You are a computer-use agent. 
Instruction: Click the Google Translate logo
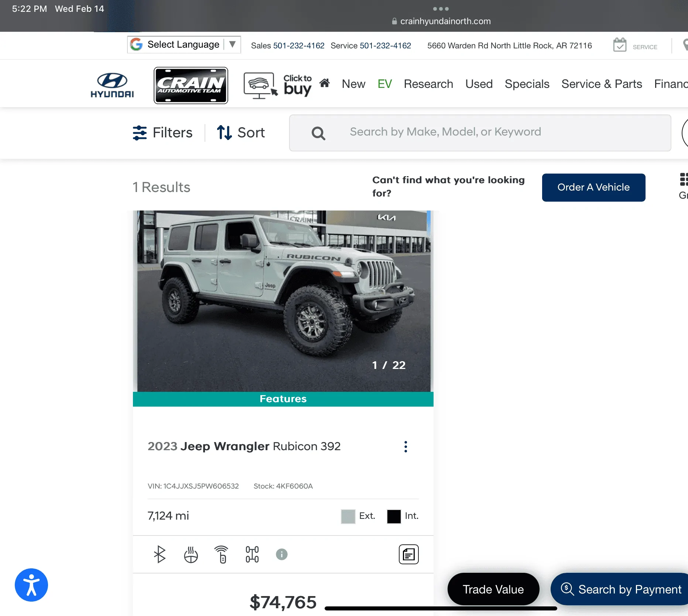[x=136, y=45]
